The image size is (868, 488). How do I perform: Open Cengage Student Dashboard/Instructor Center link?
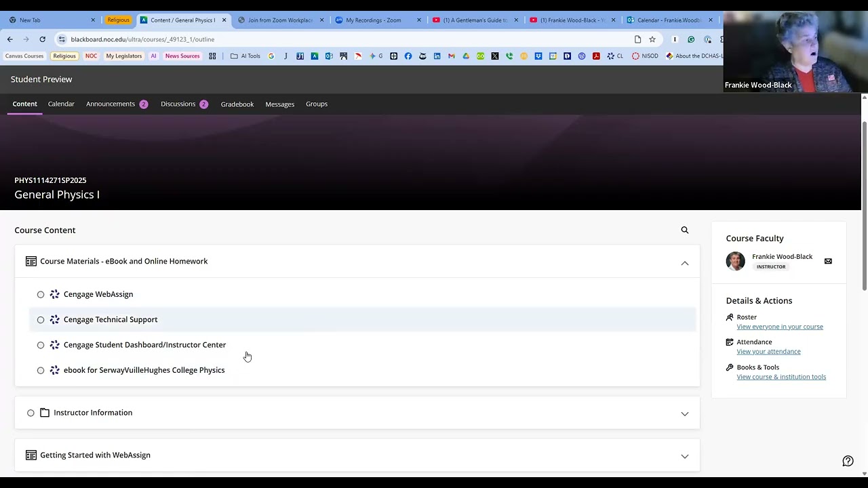(x=144, y=345)
